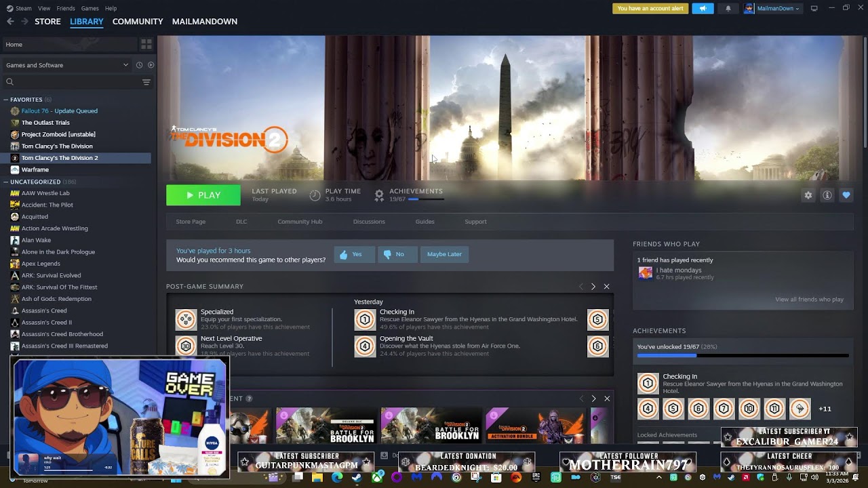The height and width of the screenshot is (488, 868).
Task: Select The Outlast Trials
Action: 45,123
